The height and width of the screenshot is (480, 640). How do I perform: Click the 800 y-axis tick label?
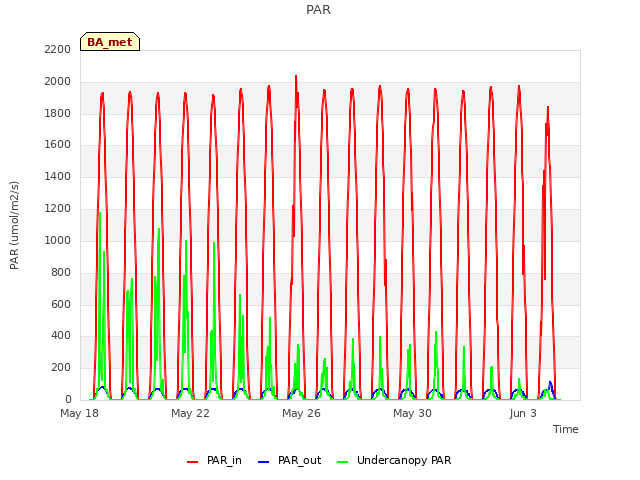(x=61, y=272)
